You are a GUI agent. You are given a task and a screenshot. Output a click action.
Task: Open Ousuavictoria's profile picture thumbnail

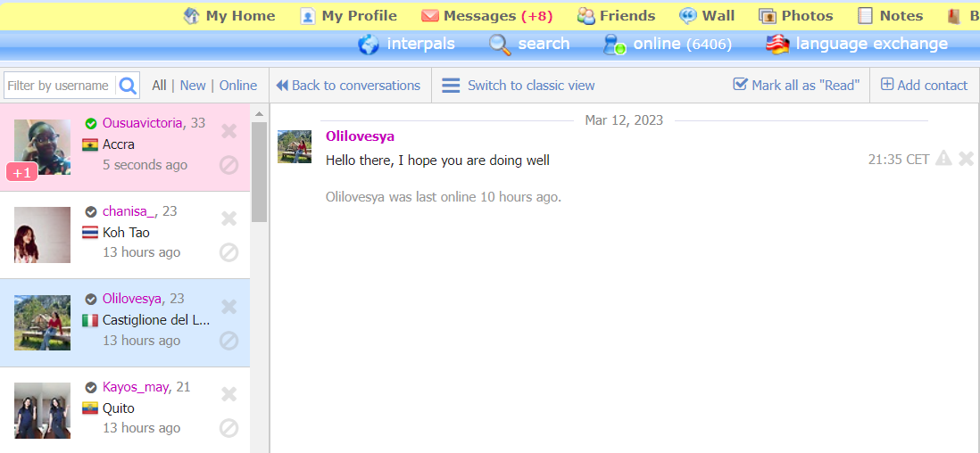(42, 147)
